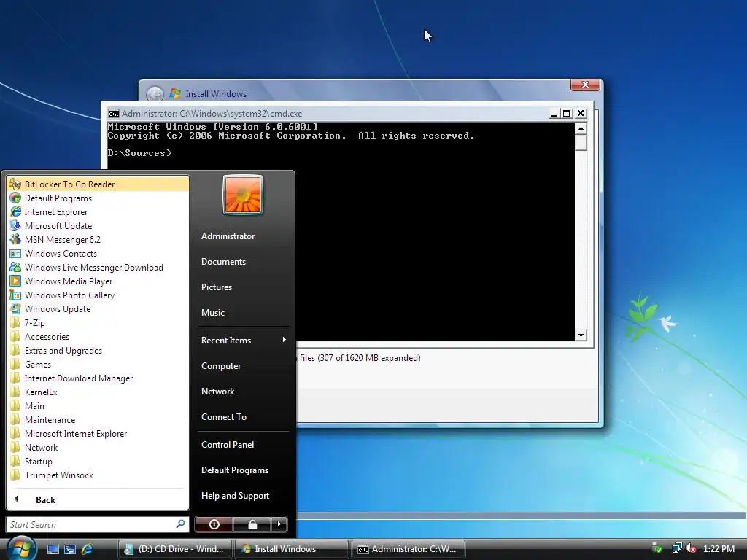Go Back to the main Start menu
Image resolution: width=747 pixels, height=560 pixels.
[98, 499]
